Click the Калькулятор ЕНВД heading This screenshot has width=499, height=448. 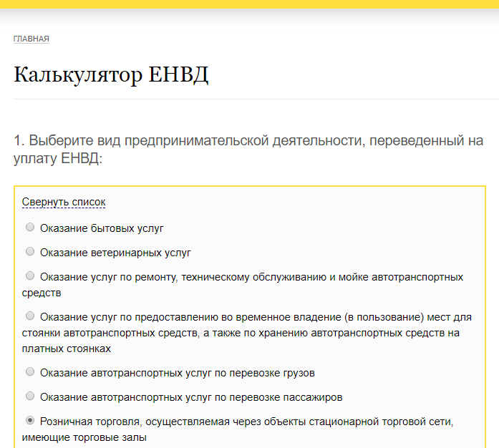click(111, 74)
